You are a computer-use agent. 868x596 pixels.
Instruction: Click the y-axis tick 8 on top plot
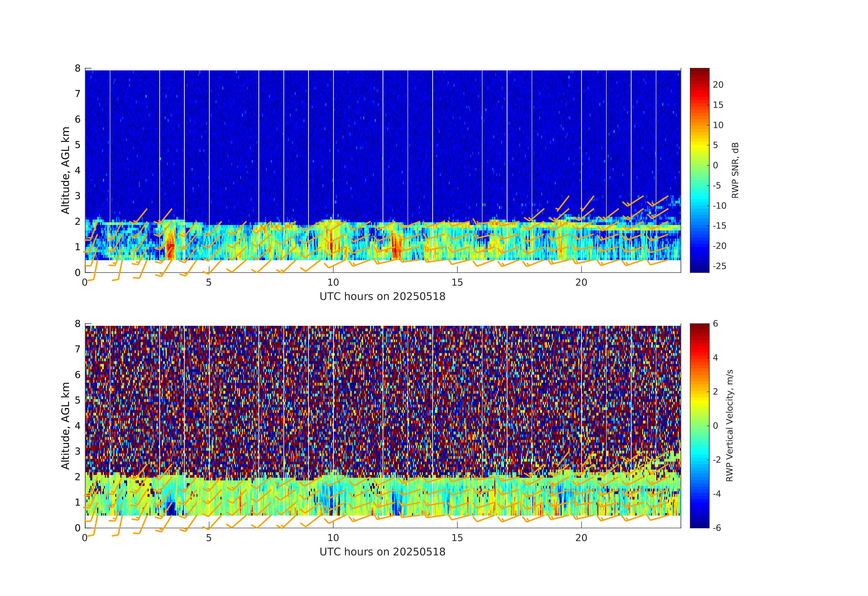click(78, 68)
